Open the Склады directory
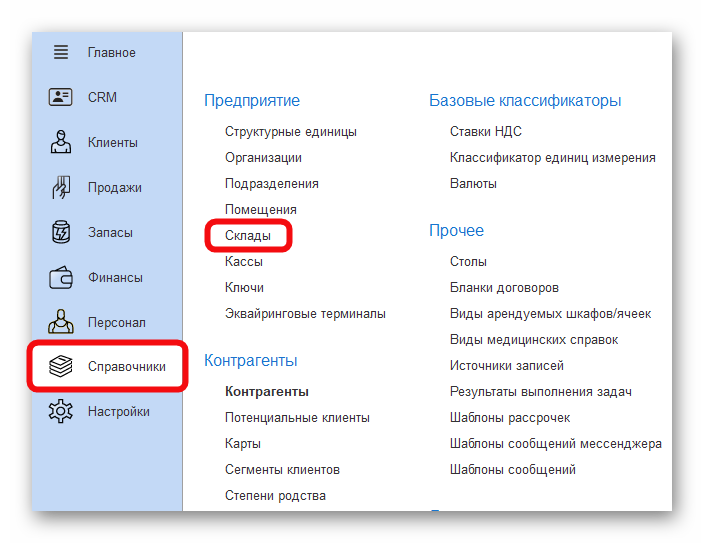This screenshot has height=543, width=704. tap(248, 235)
